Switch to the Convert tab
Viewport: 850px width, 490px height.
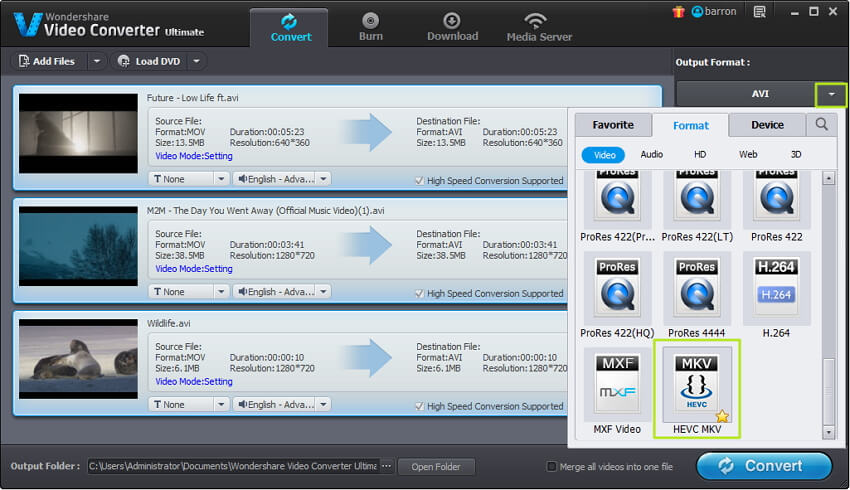(291, 28)
